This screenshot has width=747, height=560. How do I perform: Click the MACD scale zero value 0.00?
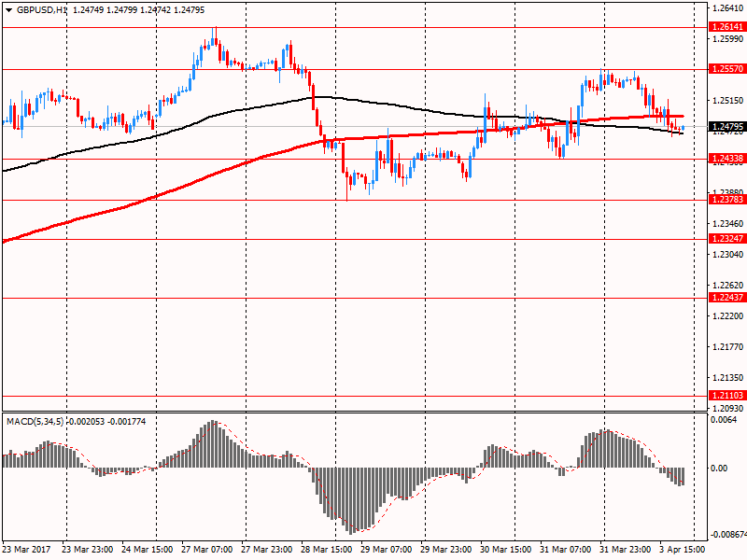[719, 469]
